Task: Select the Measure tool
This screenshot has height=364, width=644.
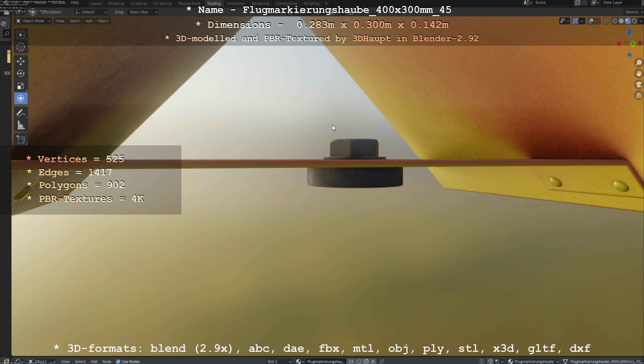Action: 21,125
